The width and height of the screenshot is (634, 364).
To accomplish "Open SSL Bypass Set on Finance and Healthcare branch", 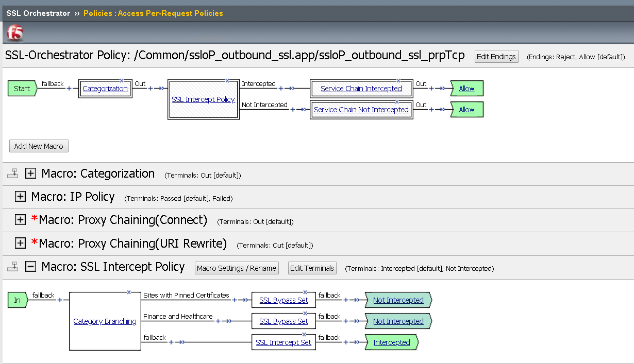I will [283, 321].
